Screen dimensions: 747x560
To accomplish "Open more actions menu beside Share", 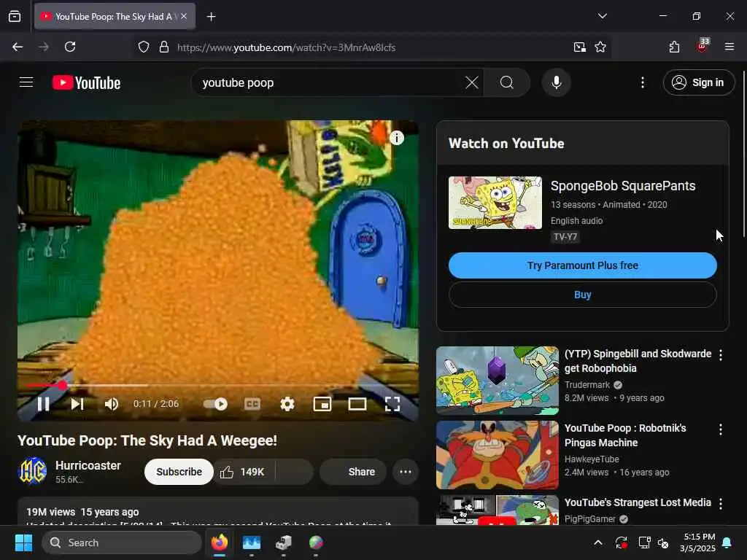I will point(406,472).
